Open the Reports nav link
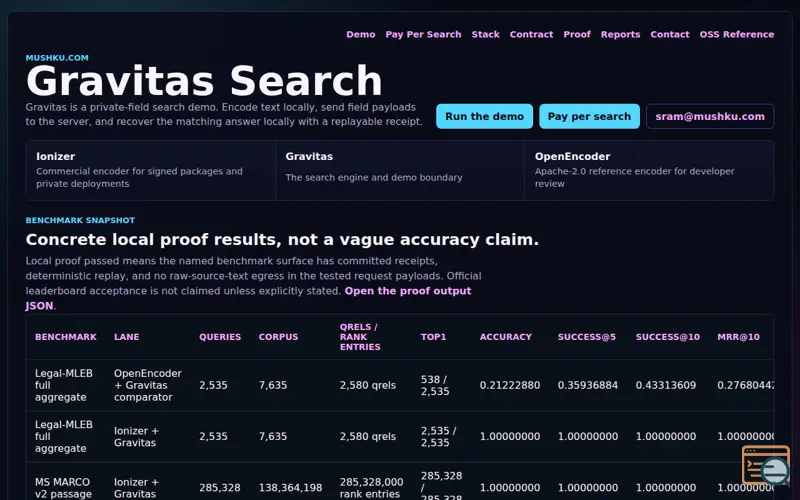The width and height of the screenshot is (800, 500). [620, 34]
